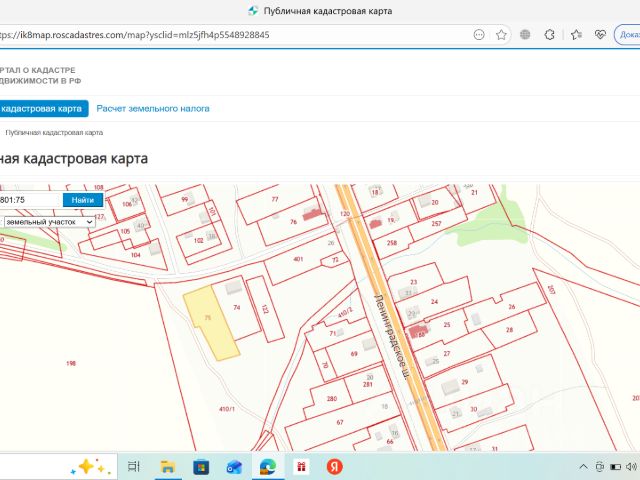Click the sparkle Copilot search icon
The width and height of the screenshot is (640, 480).
pyautogui.click(x=90, y=467)
